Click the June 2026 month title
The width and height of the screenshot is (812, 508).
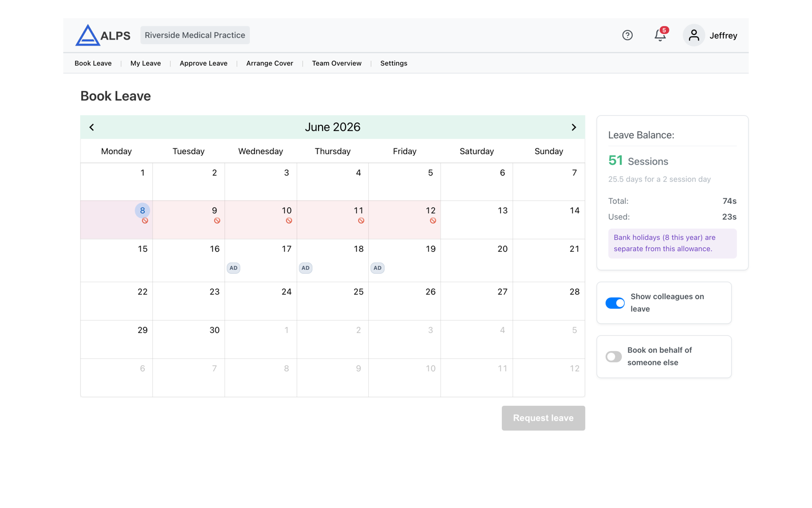point(333,127)
